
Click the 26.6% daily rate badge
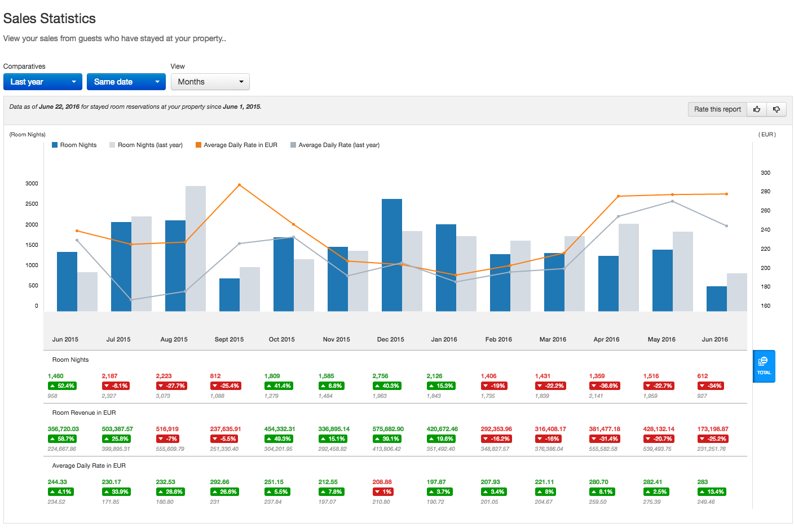coord(224,492)
